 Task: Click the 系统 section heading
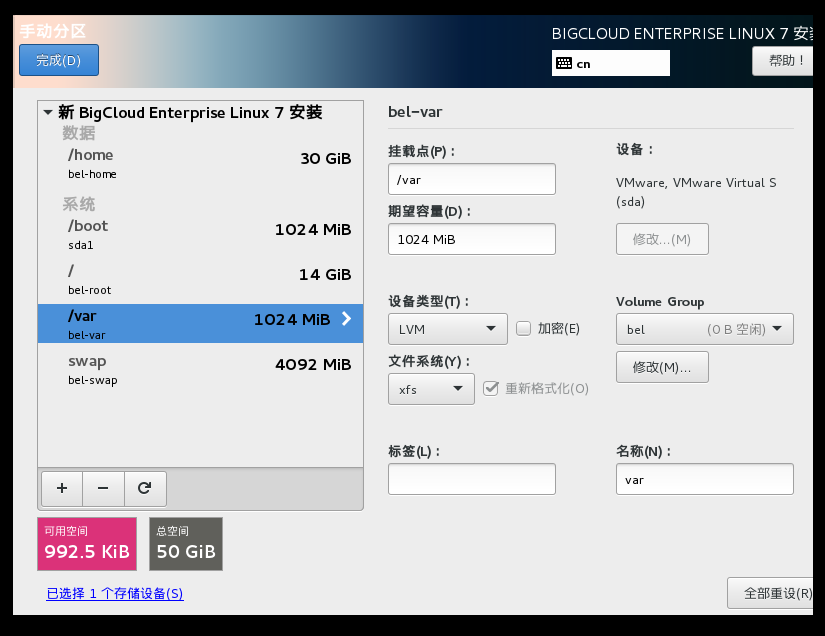coord(79,204)
